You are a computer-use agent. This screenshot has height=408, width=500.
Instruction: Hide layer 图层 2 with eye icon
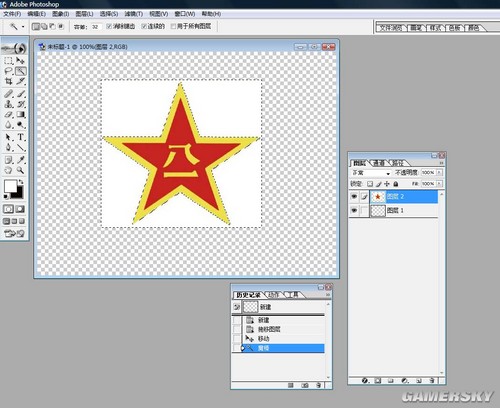tap(354, 197)
